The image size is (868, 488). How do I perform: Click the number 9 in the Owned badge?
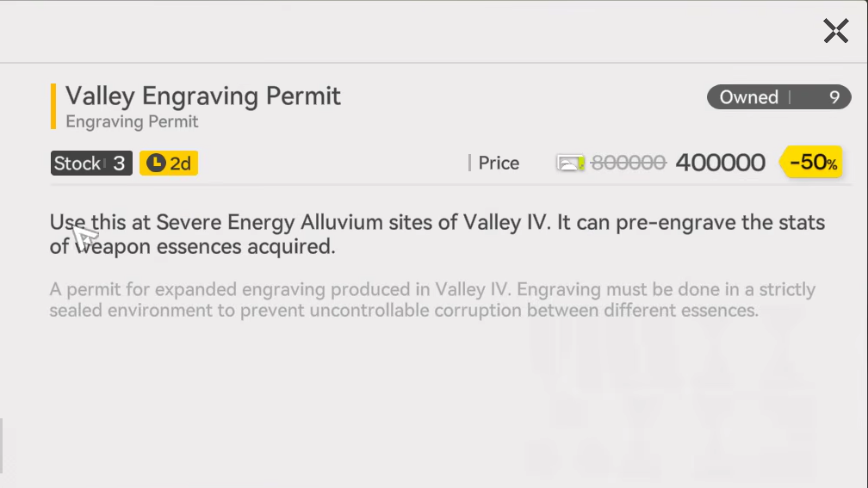834,97
